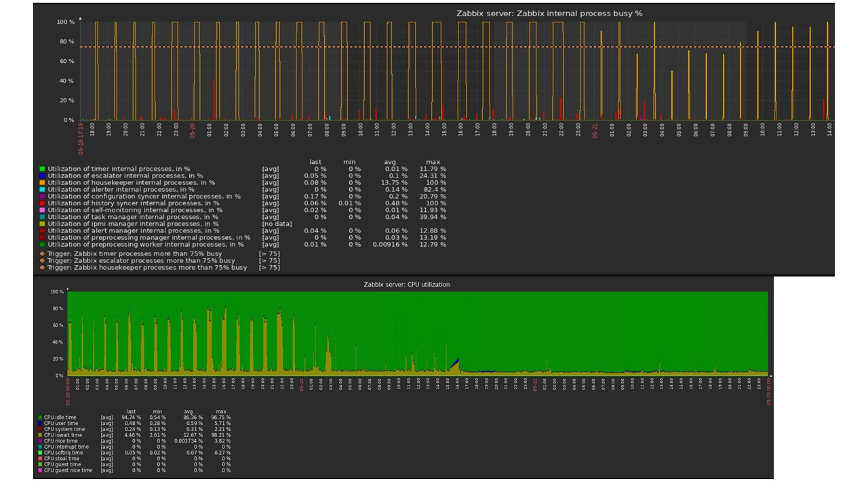Select the 'CPU guest nice time' legend label
This screenshot has height=488, width=868.
(x=68, y=470)
